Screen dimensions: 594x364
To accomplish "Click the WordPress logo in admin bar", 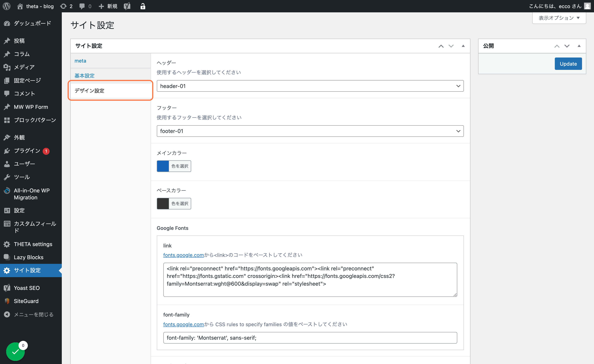I will [x=7, y=6].
